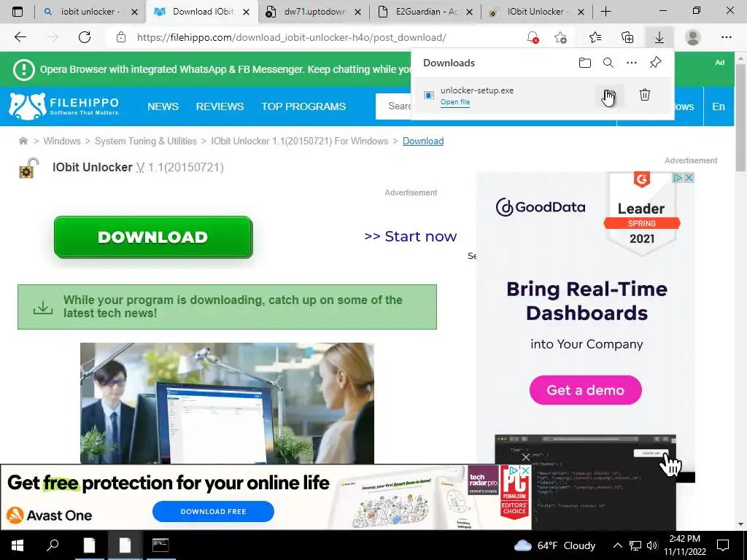Open Windows taskbar search
747x560 pixels.
point(53,545)
